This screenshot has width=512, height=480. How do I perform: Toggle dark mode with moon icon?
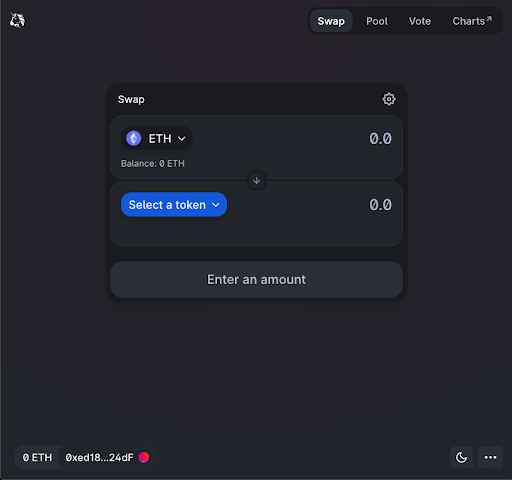pyautogui.click(x=461, y=457)
